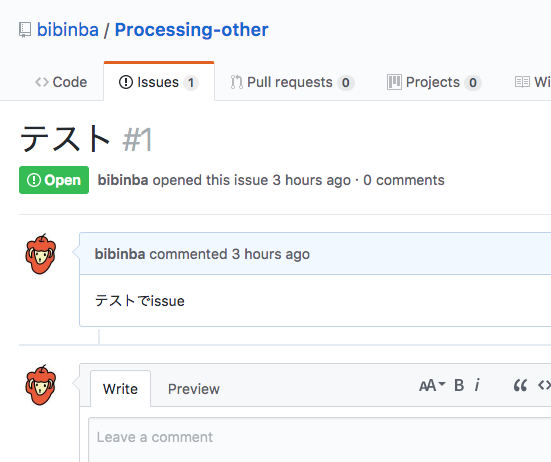The height and width of the screenshot is (462, 551).
Task: Click the Issues counter badge showing 1
Action: (191, 83)
